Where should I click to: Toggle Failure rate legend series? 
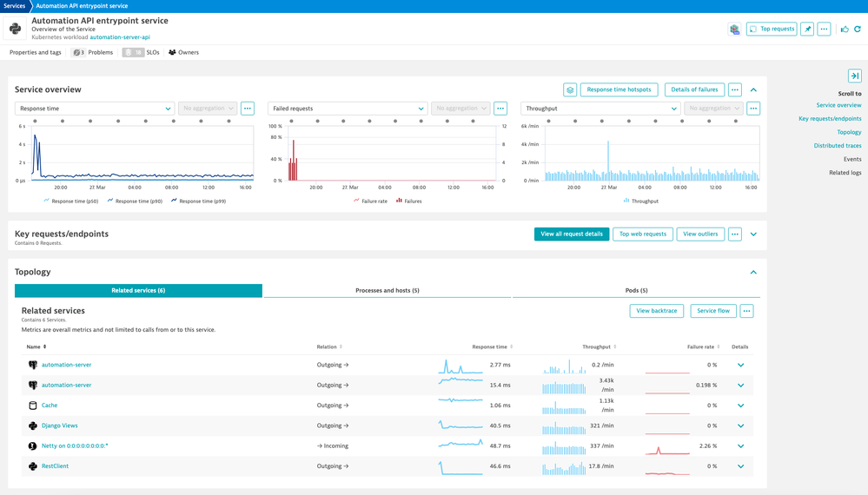click(x=370, y=201)
